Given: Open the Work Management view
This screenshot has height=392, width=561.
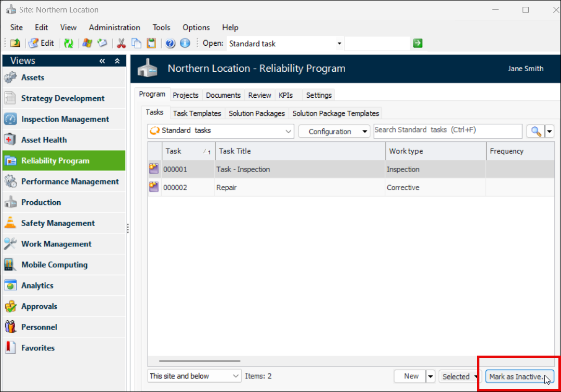Looking at the screenshot, I should (56, 244).
